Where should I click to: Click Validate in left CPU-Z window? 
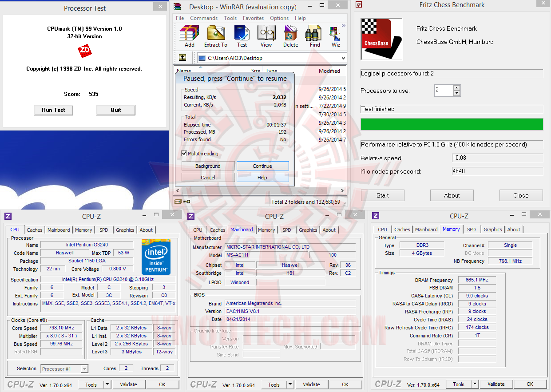[x=128, y=384]
